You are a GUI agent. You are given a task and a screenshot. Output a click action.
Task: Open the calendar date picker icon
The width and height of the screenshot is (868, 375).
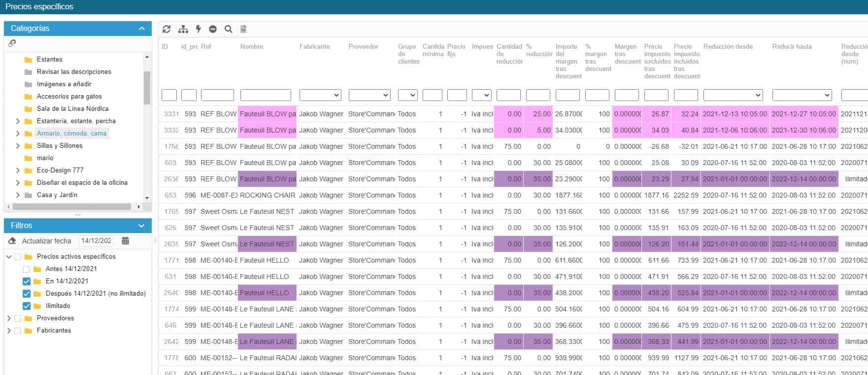click(x=126, y=240)
